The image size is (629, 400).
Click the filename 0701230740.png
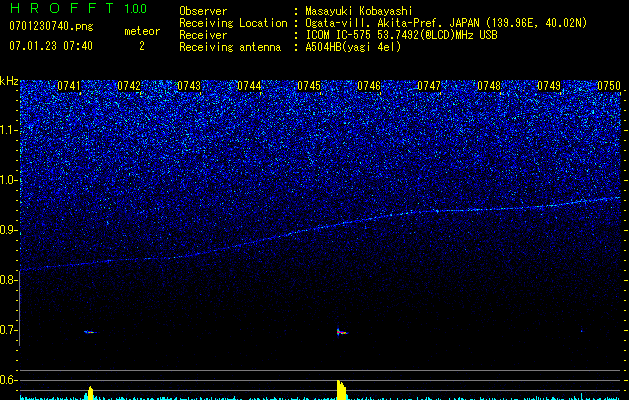click(x=51, y=26)
